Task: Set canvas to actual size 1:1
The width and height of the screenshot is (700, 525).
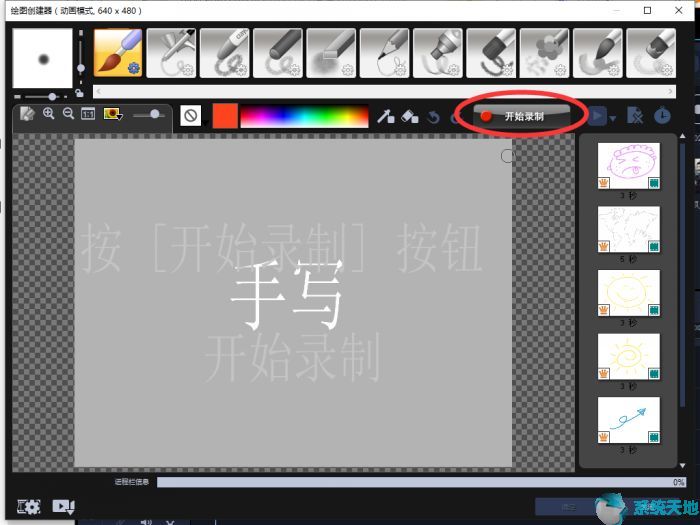Action: coord(88,114)
